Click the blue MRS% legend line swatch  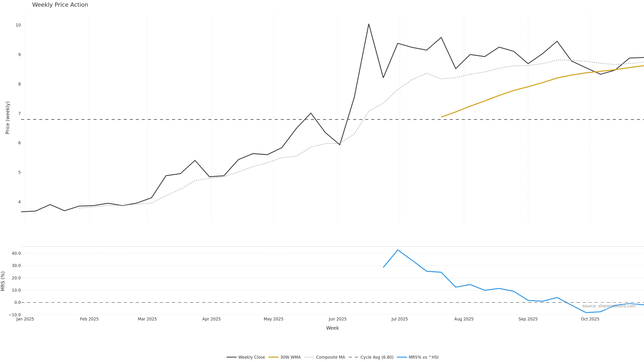pyautogui.click(x=402, y=357)
